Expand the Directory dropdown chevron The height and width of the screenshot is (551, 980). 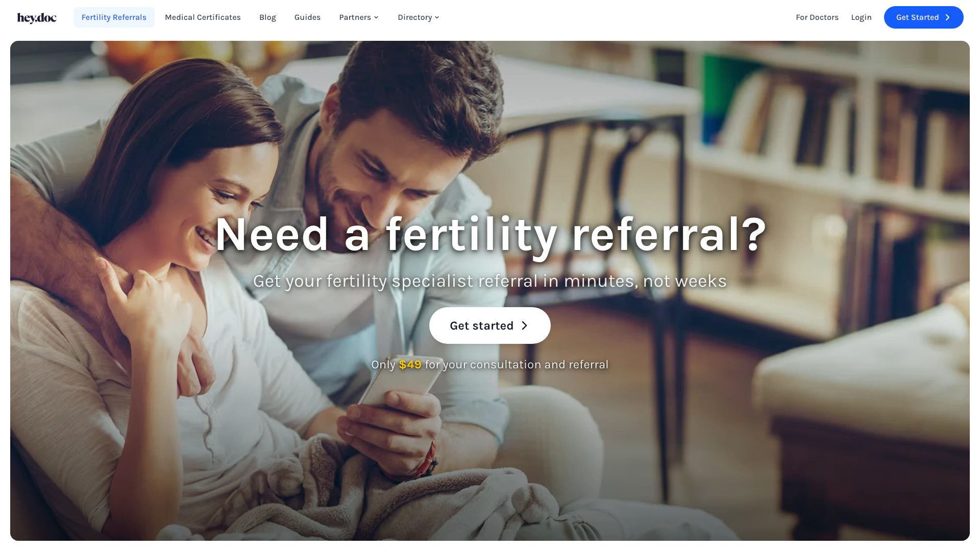(x=437, y=17)
